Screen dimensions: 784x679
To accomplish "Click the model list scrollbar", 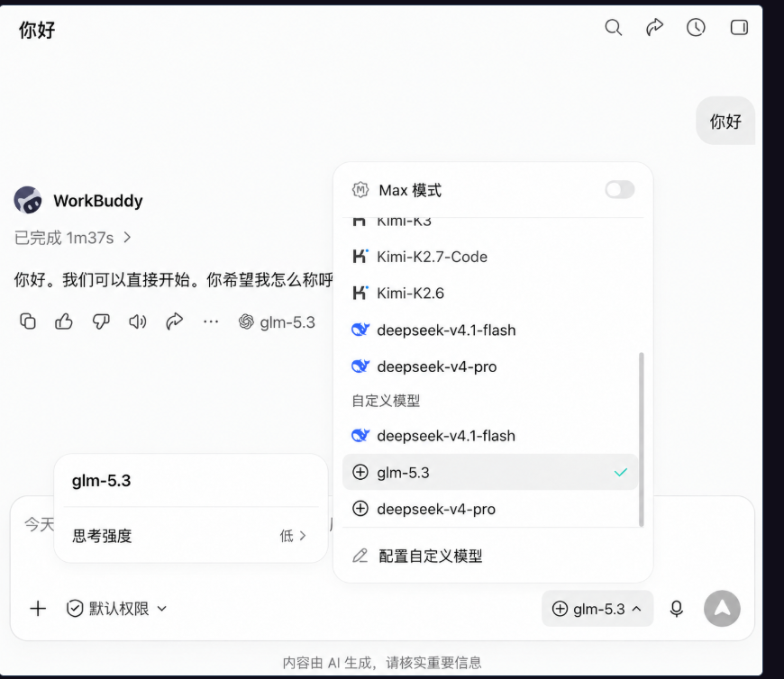I will tap(642, 439).
